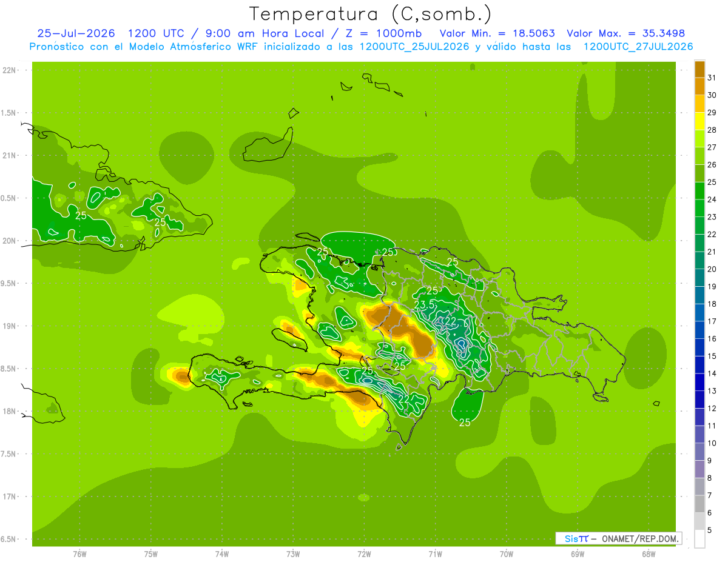
Task: Click the 22N latitude axis label
Action: 10,70
